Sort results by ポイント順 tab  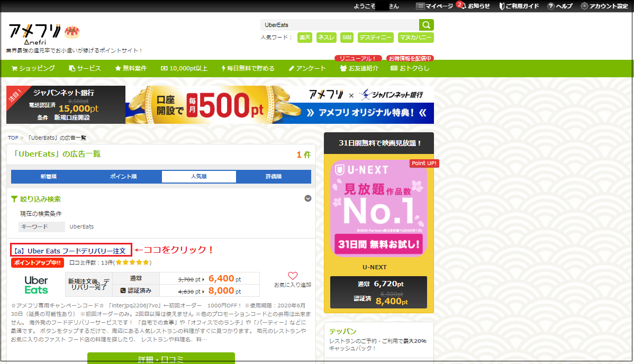point(123,177)
